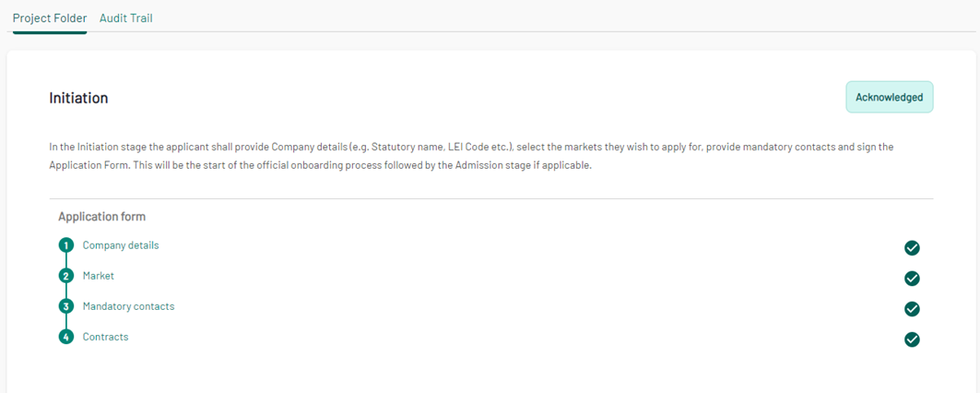Select the step 3 numbered circle
The height and width of the screenshot is (393, 980).
[x=65, y=306]
